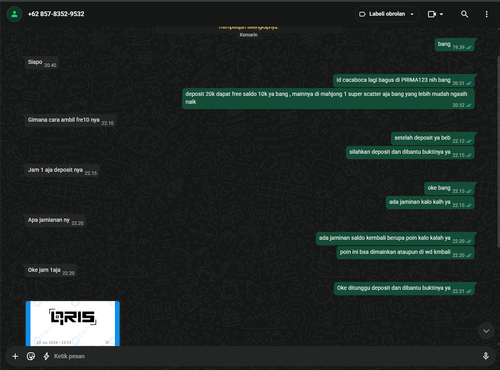Open quick replies lightning icon

46,356
